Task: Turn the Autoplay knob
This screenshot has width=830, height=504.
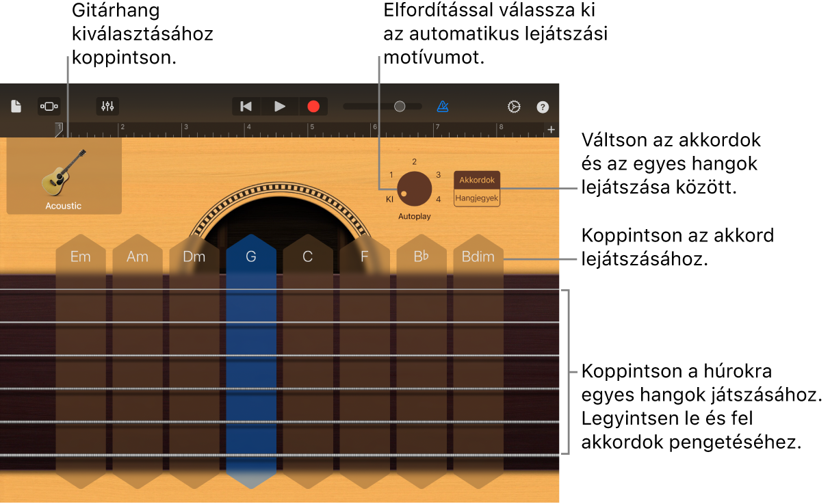Action: click(415, 188)
